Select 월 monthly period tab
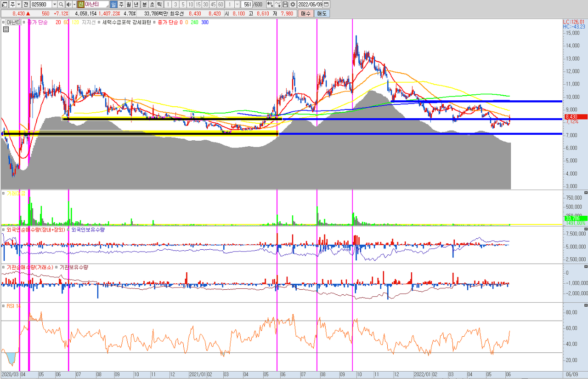Viewport: 588px width, 379px height. coord(129,4)
